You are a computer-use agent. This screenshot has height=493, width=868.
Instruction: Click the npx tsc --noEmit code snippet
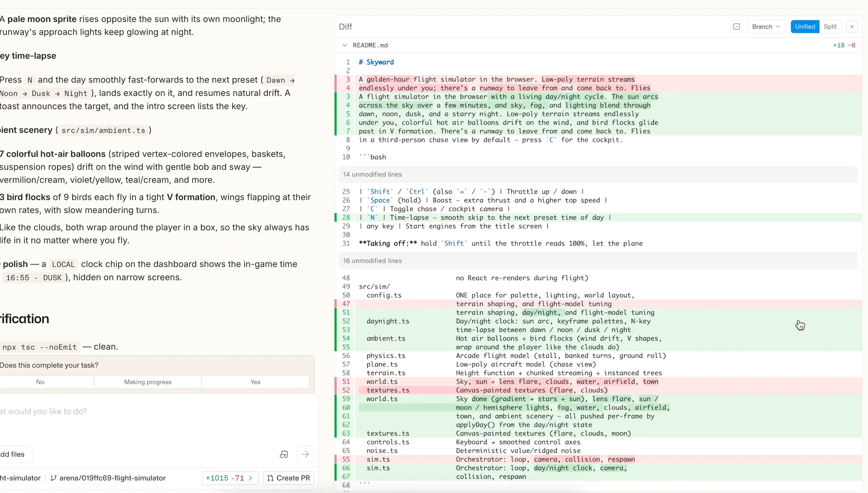tap(39, 347)
